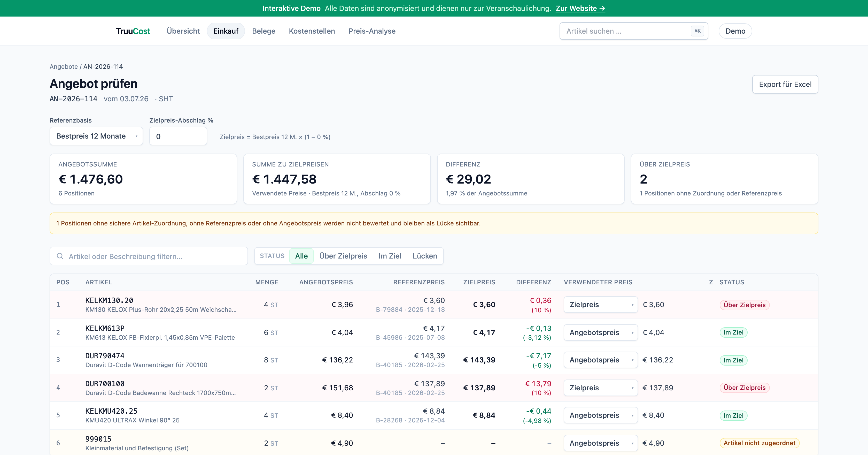Open the Kostenstellen tab
Viewport: 868px width, 455px height.
(x=312, y=31)
